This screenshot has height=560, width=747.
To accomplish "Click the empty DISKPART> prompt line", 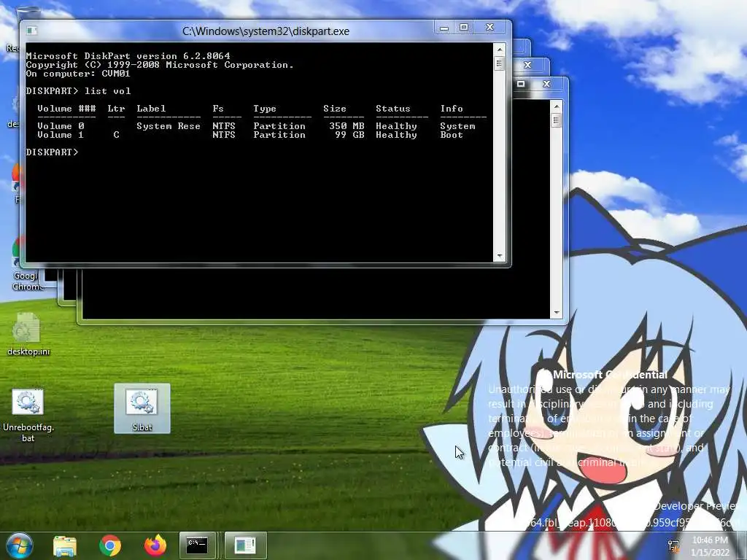I will click(x=52, y=152).
